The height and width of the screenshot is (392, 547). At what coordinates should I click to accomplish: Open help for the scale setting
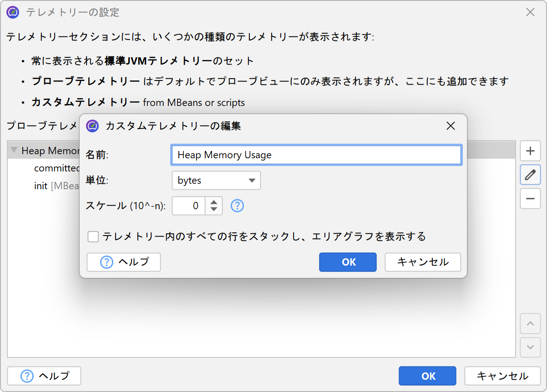[x=238, y=206]
